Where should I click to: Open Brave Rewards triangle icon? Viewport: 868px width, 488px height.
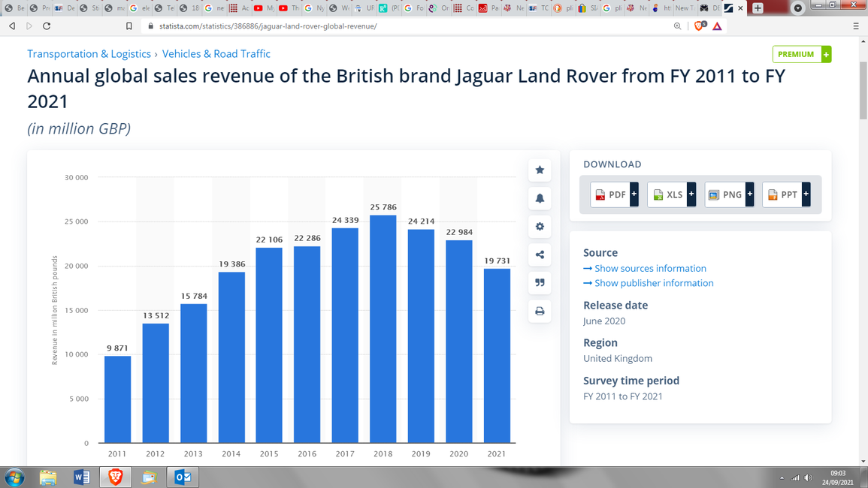point(718,26)
